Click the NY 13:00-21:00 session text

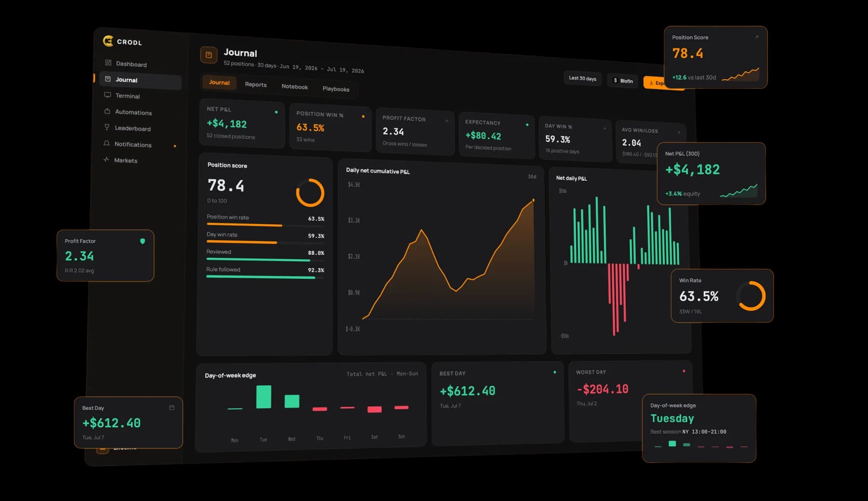tap(704, 432)
